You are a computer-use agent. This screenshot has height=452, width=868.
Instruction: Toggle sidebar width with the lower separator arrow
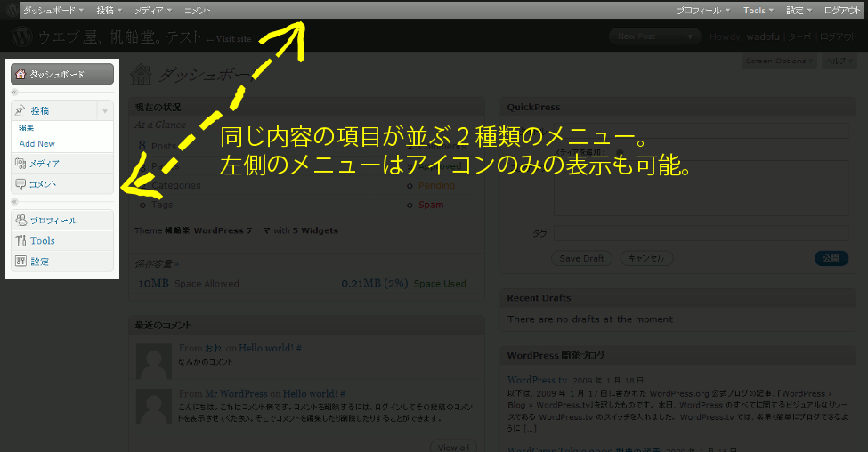pyautogui.click(x=14, y=201)
